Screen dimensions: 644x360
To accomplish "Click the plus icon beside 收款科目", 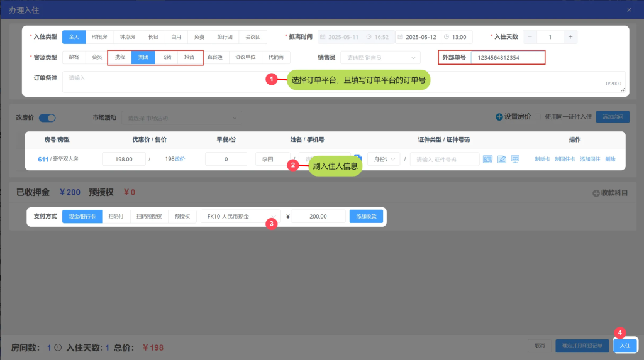I will 596,193.
